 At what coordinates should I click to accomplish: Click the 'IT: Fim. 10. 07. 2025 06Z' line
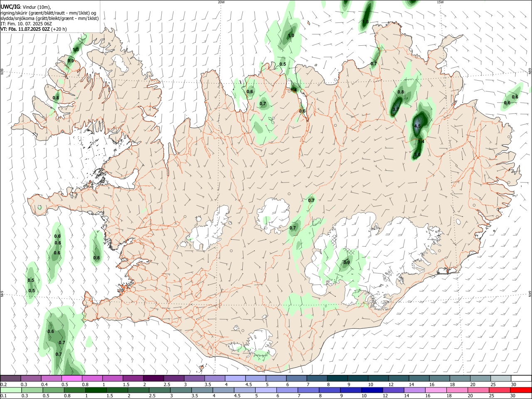tap(26, 24)
